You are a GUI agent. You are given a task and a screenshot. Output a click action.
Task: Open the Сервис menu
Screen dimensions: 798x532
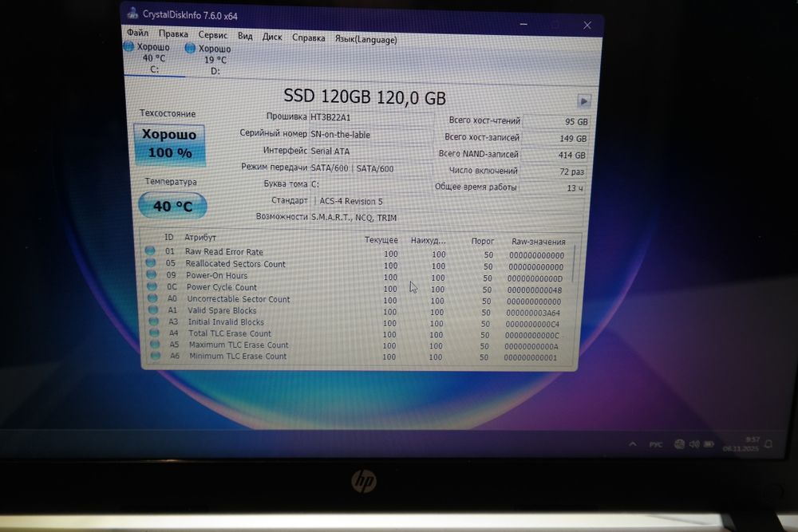[x=213, y=34]
